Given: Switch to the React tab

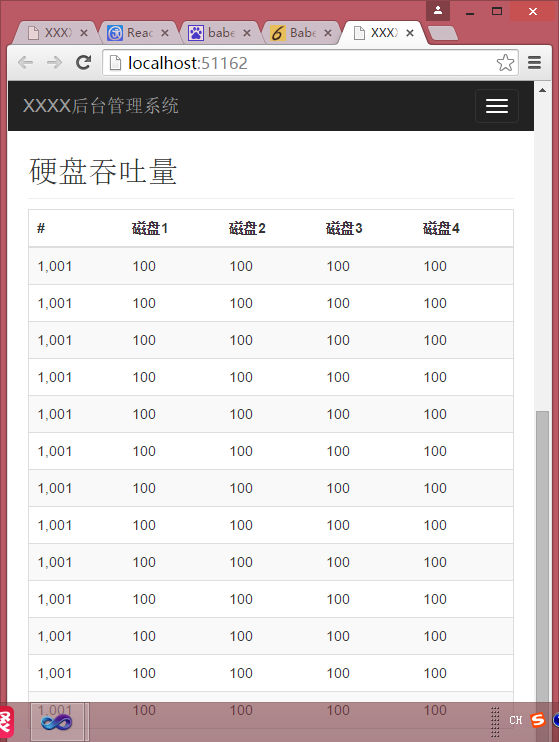Looking at the screenshot, I should (140, 33).
